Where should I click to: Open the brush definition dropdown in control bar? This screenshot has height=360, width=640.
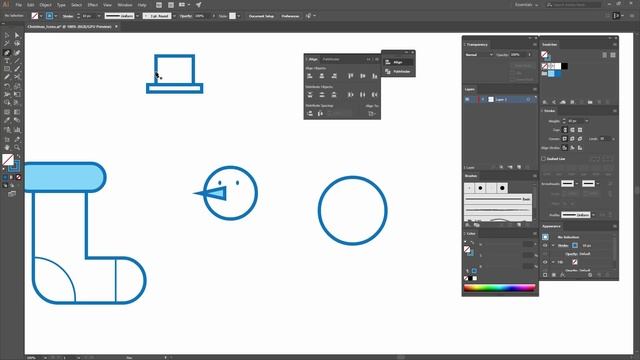174,16
